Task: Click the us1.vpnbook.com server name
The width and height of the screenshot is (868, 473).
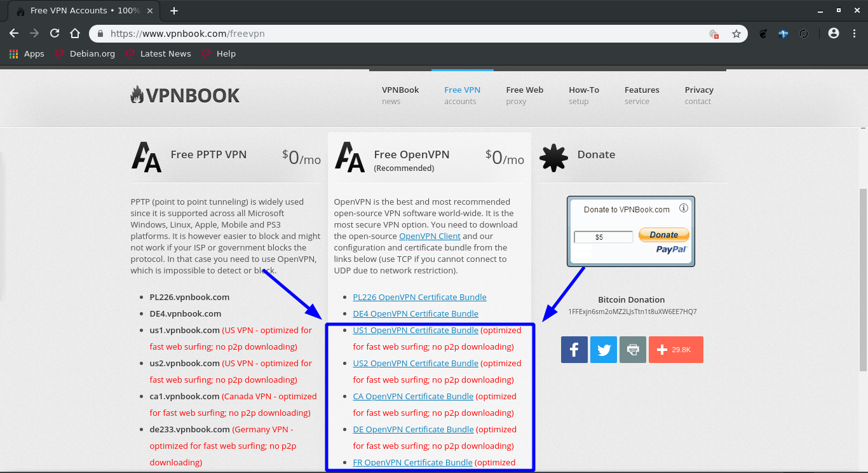Action: pyautogui.click(x=184, y=330)
